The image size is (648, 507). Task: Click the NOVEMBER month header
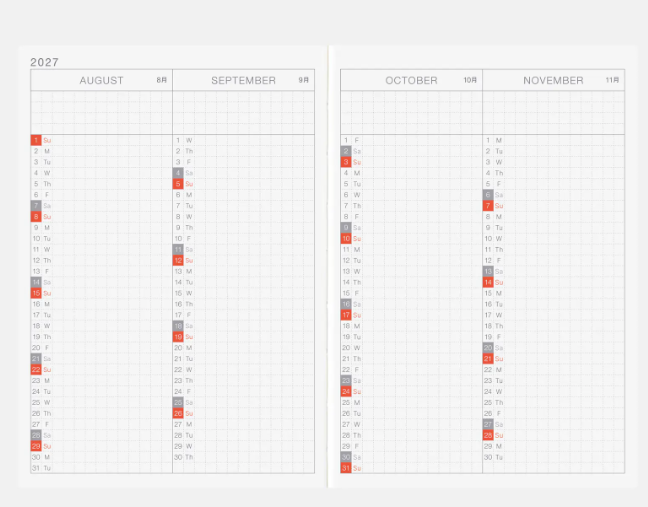point(553,80)
